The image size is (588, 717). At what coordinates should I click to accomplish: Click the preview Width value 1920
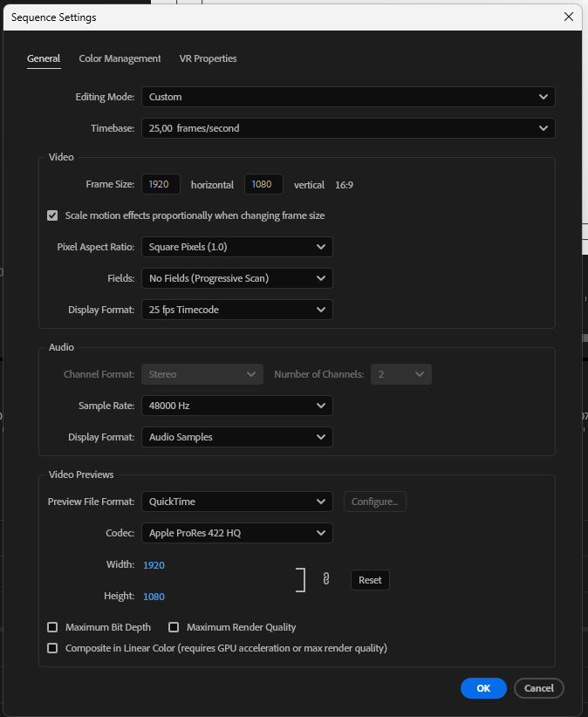[x=154, y=565]
